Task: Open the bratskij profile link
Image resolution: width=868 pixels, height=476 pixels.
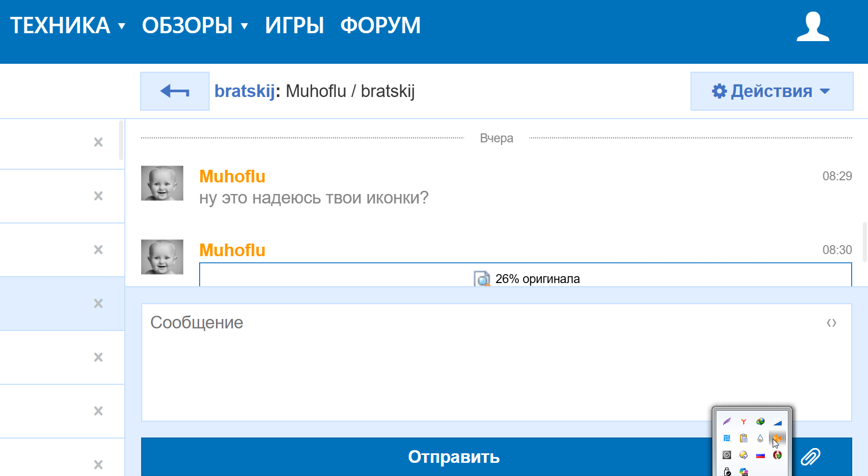Action: coord(244,91)
